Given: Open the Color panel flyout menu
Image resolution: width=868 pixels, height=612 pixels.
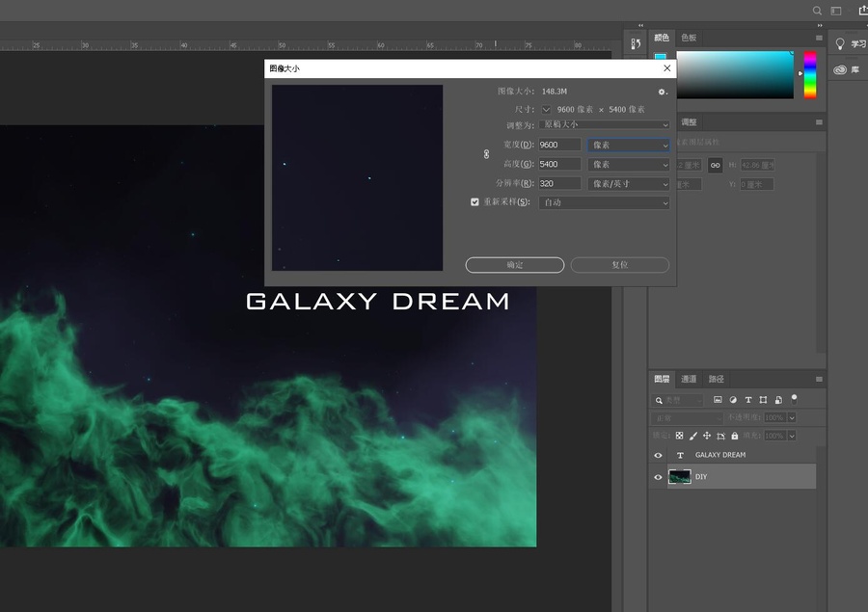Looking at the screenshot, I should (x=819, y=38).
